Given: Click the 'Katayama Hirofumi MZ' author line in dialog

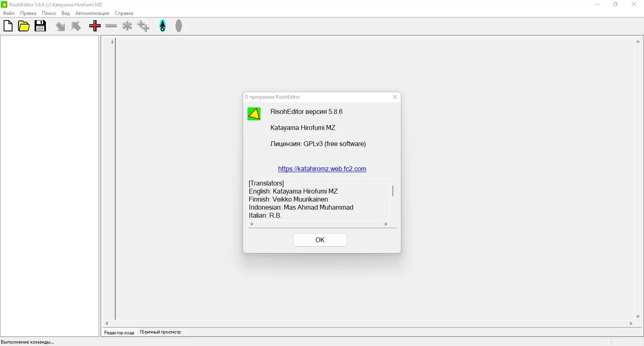Looking at the screenshot, I should click(303, 128).
